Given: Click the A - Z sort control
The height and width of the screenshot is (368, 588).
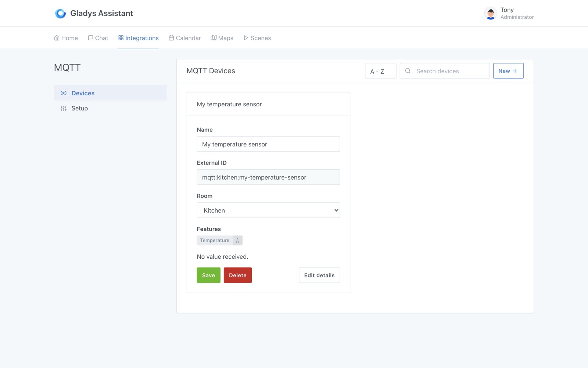Looking at the screenshot, I should point(380,71).
